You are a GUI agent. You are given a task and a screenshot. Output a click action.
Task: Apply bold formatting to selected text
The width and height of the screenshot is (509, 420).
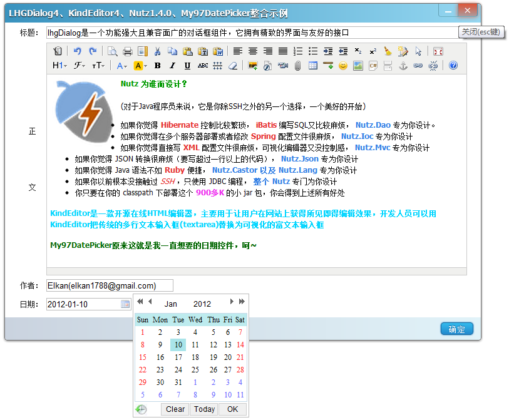(158, 66)
